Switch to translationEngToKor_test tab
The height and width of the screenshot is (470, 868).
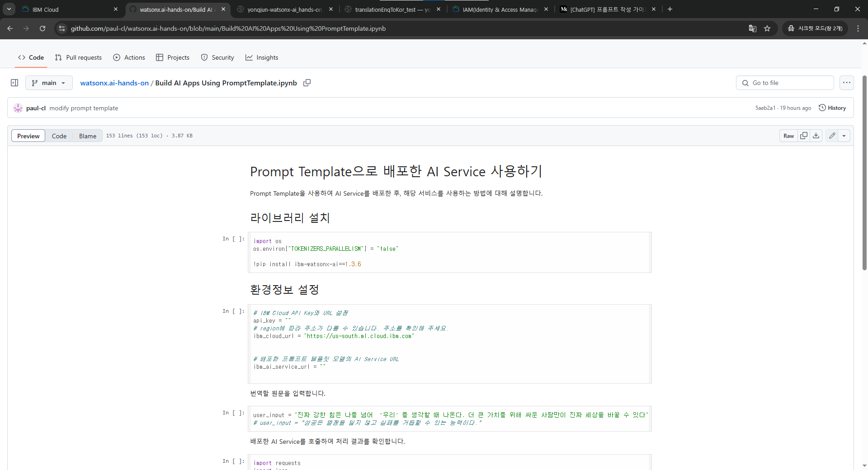pyautogui.click(x=392, y=9)
